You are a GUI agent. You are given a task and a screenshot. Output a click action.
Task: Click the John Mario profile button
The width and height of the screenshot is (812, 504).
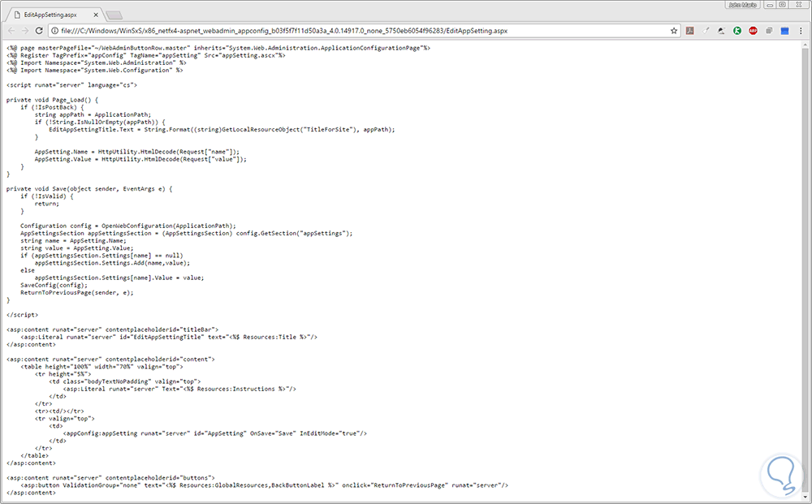coord(742,5)
